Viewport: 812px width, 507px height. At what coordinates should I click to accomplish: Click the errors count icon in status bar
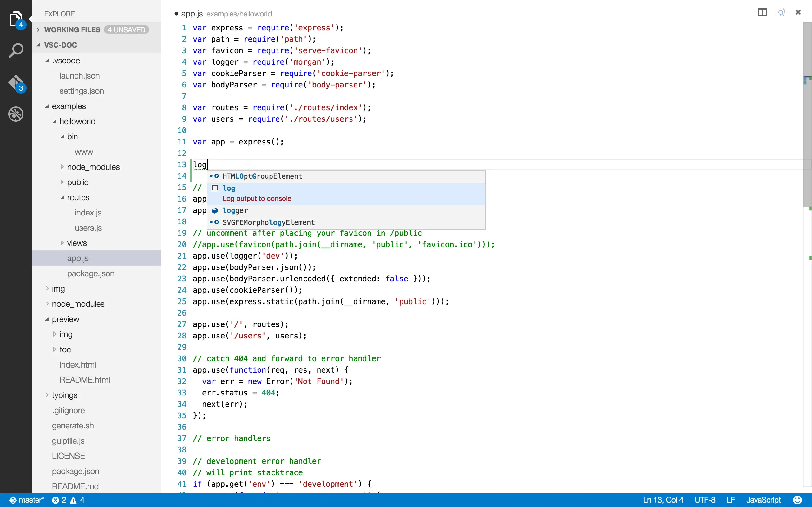[56, 500]
